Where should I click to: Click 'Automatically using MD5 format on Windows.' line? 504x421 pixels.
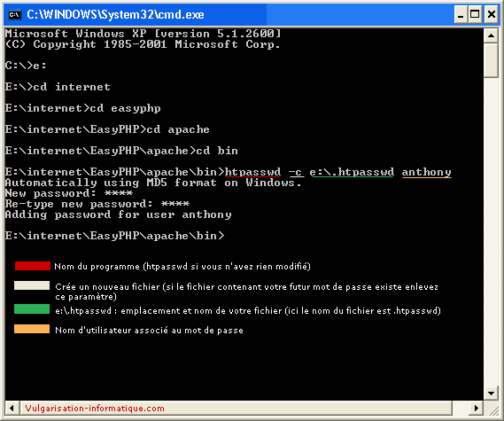pos(153,183)
